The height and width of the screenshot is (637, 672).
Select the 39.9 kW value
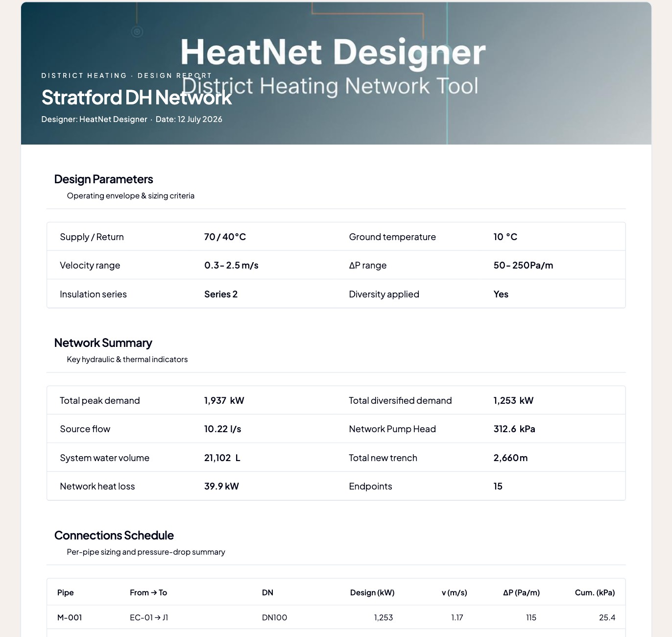tap(222, 487)
